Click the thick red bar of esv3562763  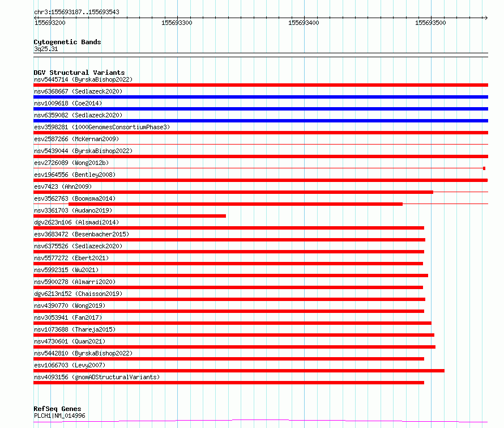coord(236,204)
